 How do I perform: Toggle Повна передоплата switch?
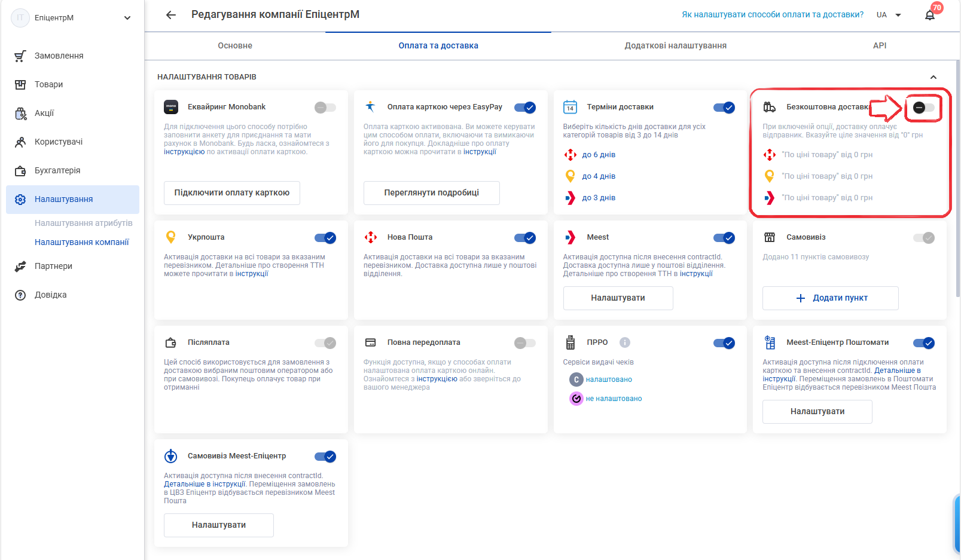(525, 343)
